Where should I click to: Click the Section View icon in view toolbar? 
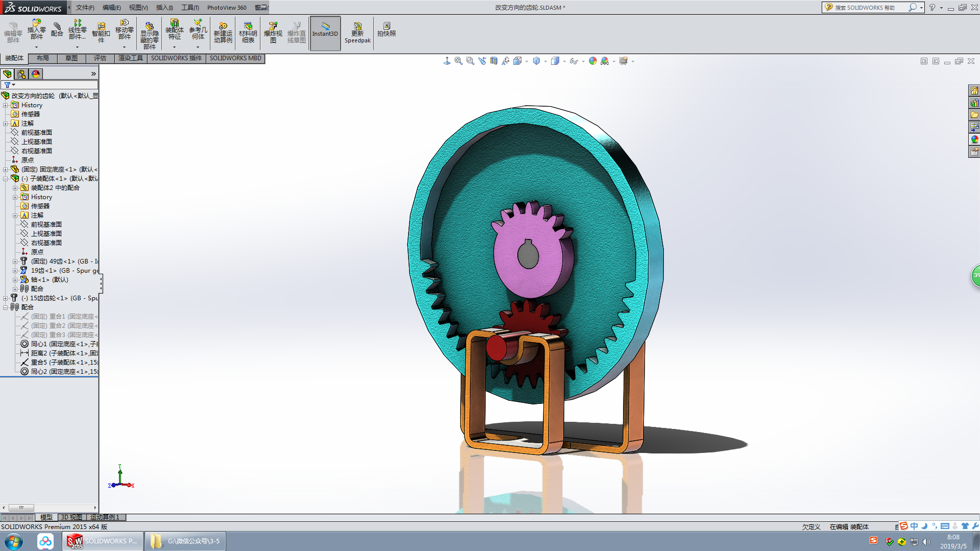[494, 61]
